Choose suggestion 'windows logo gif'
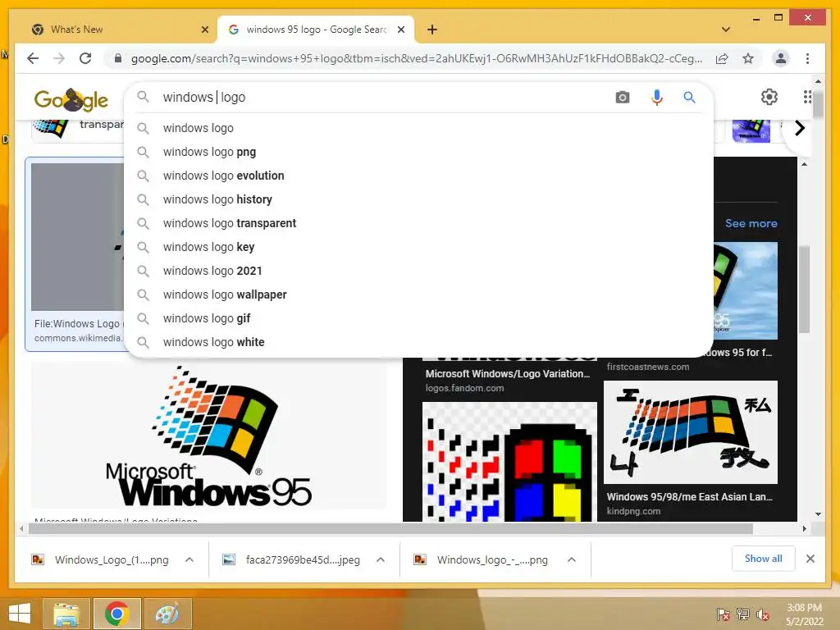This screenshot has width=840, height=630. pyautogui.click(x=418, y=318)
